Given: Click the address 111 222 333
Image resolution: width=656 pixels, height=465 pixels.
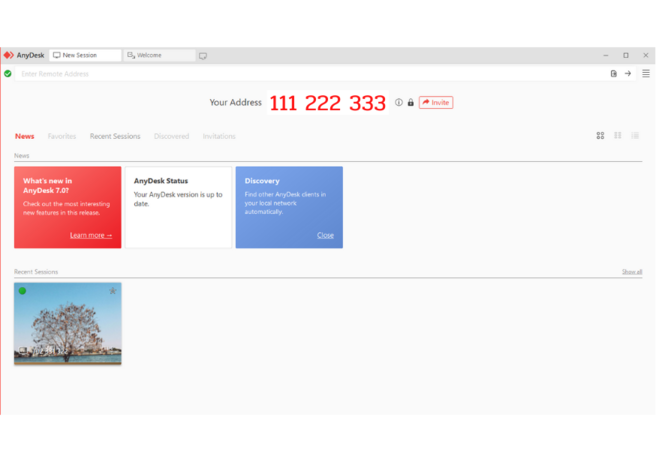Looking at the screenshot, I should tap(328, 103).
